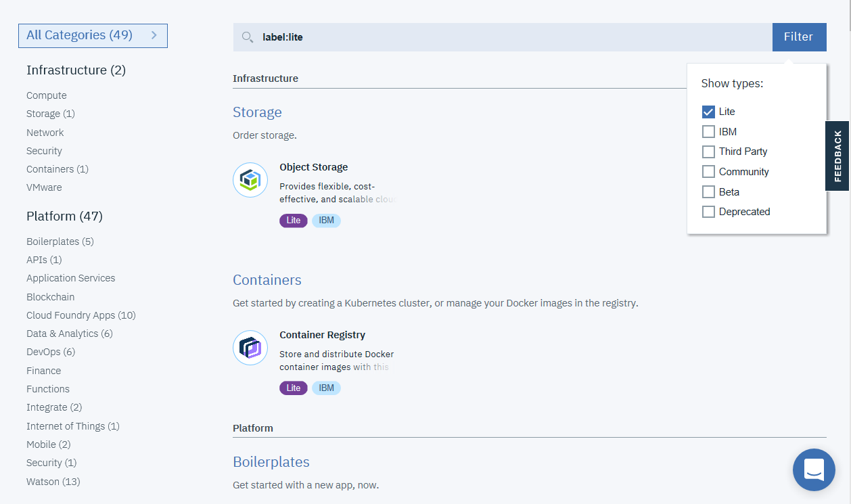Screen dimensions: 851x504
Task: Open the Filter dropdown button
Action: pos(799,37)
